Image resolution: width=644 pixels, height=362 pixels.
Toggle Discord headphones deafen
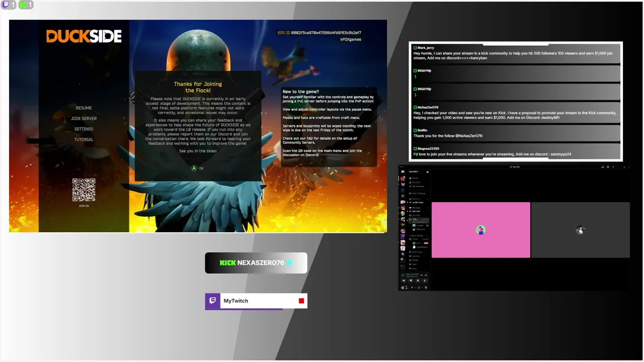click(x=419, y=287)
